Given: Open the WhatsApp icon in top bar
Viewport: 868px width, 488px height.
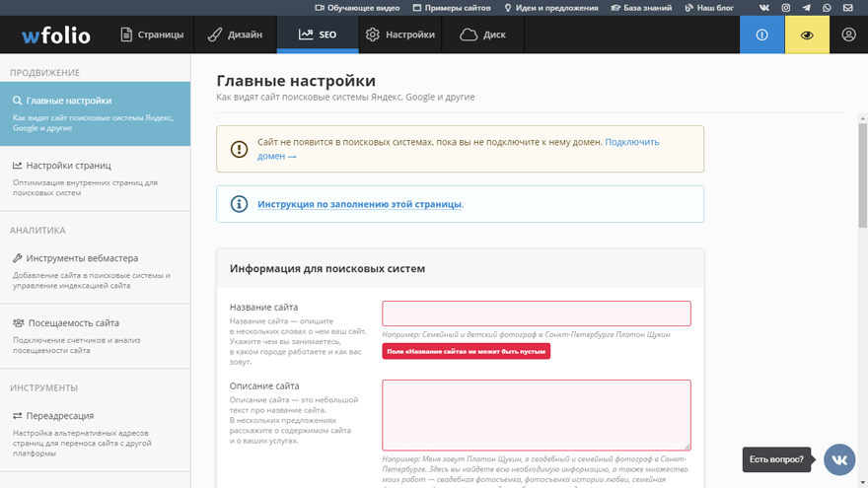Looking at the screenshot, I should [827, 8].
